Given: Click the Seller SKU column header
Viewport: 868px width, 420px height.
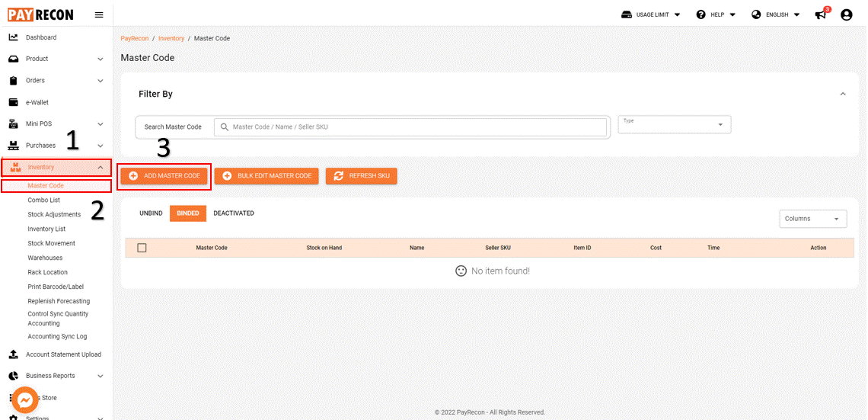Looking at the screenshot, I should [498, 248].
